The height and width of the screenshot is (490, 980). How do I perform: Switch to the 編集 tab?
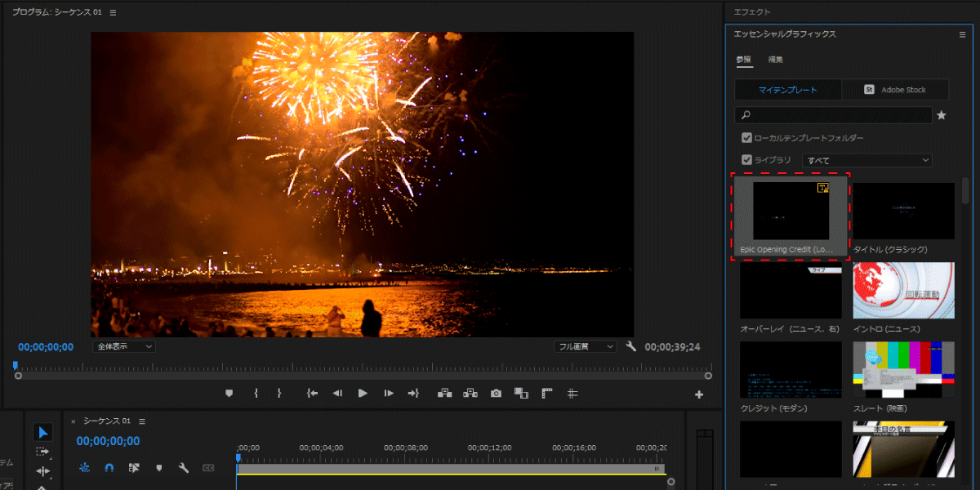tap(776, 60)
